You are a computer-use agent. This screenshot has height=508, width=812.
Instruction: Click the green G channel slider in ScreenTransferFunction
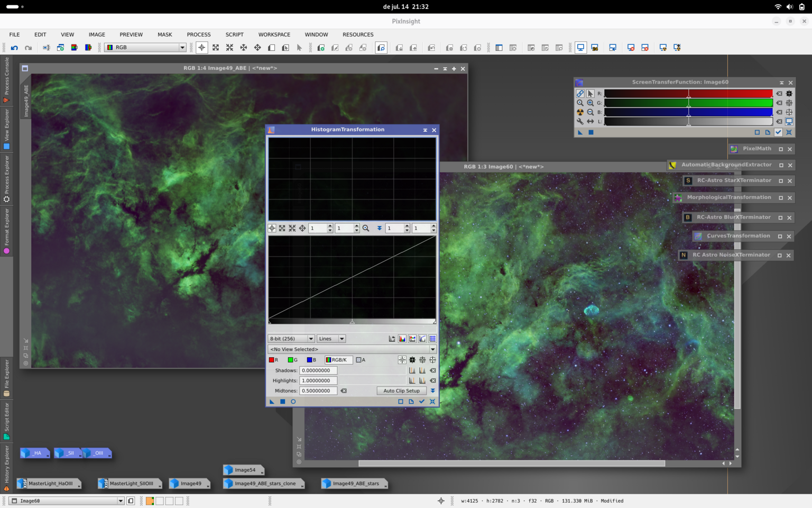pyautogui.click(x=688, y=103)
